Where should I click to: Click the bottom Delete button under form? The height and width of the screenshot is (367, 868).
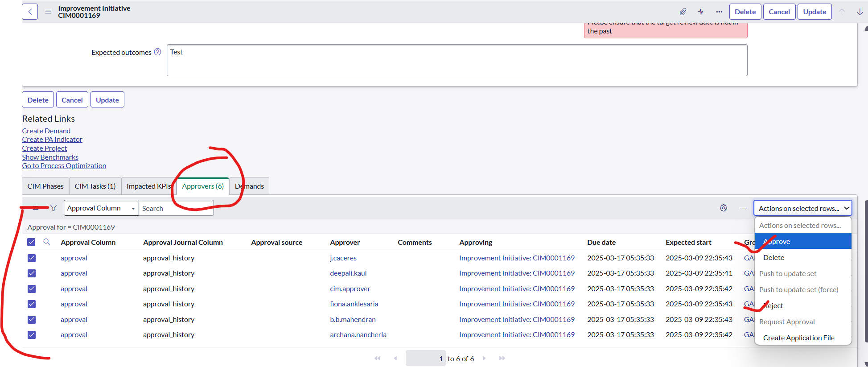point(38,100)
